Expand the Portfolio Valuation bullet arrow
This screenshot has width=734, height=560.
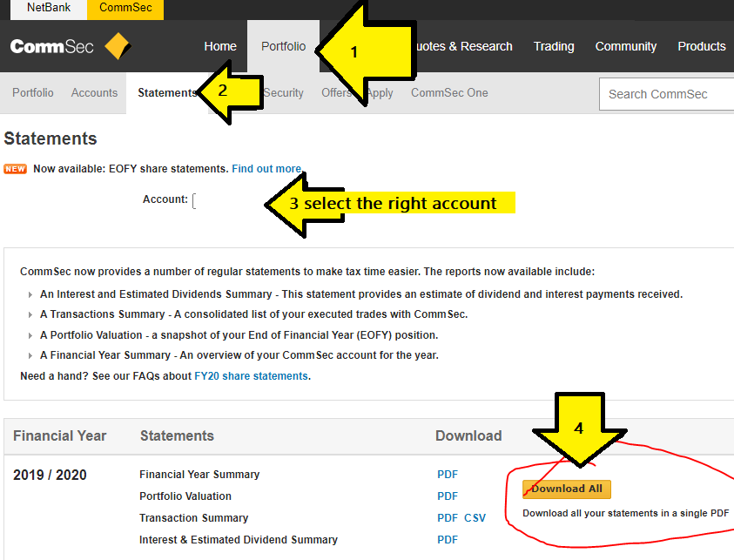pyautogui.click(x=30, y=335)
